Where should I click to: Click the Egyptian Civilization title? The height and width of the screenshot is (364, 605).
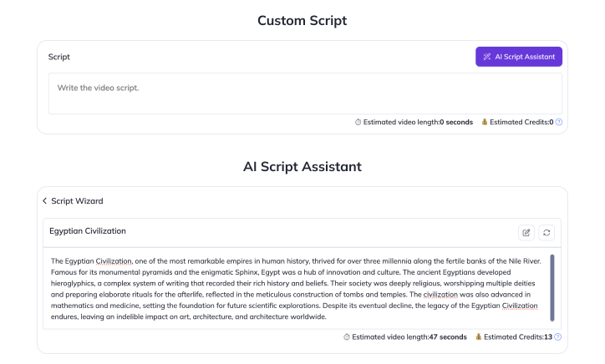(88, 230)
